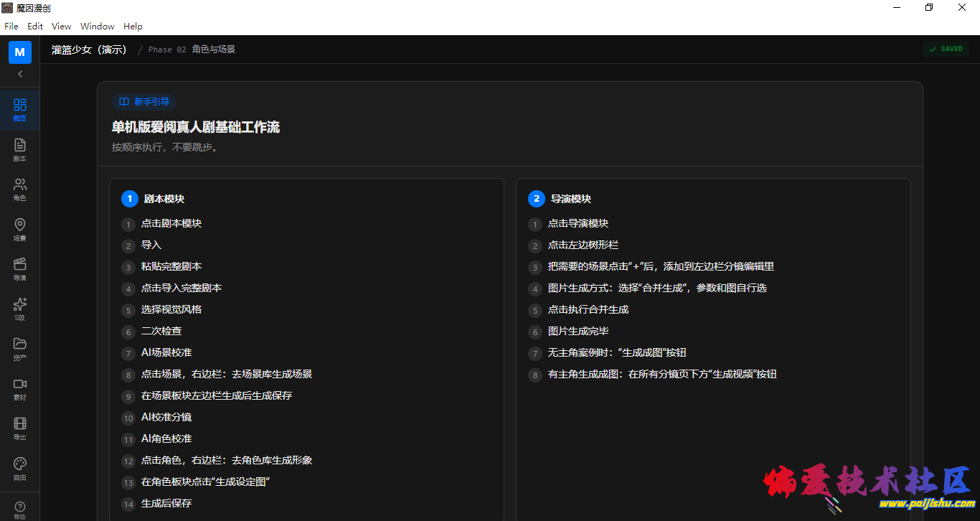Open the View menu
The width and height of the screenshot is (980, 521).
[61, 26]
